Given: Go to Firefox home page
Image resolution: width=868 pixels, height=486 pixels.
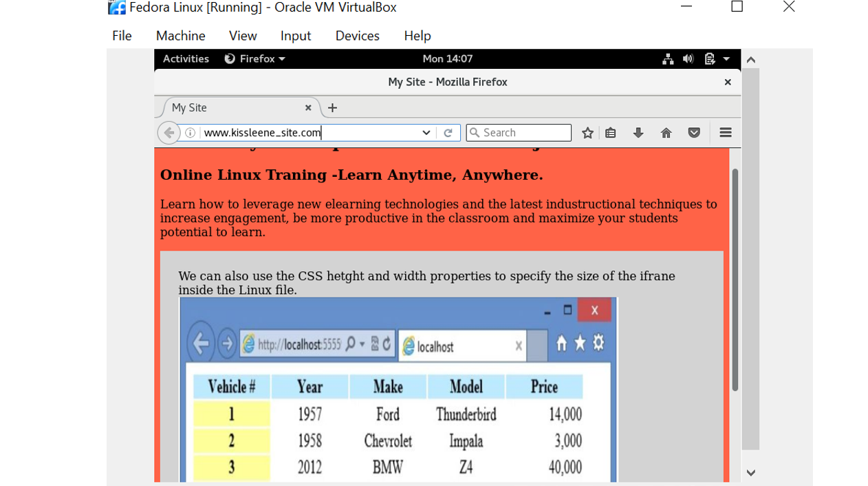Looking at the screenshot, I should coord(666,133).
